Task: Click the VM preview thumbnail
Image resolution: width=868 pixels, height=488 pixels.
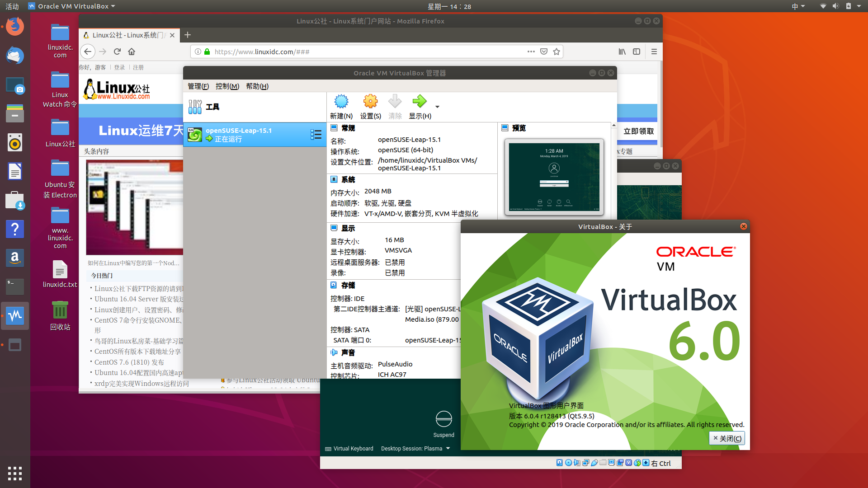Action: 554,177
